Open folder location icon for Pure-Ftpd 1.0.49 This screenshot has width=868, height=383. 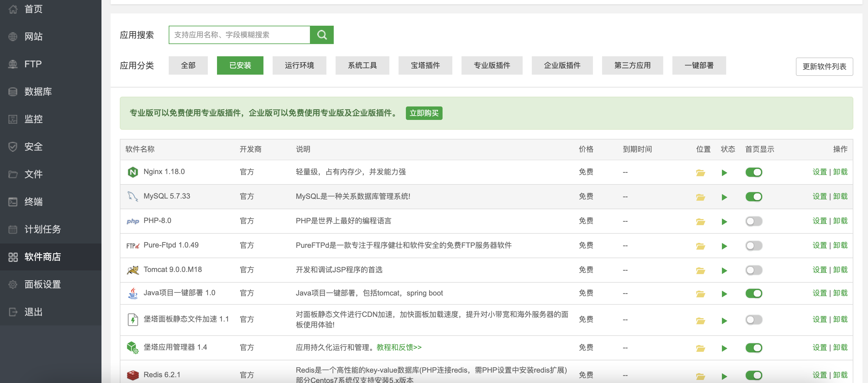coord(701,246)
